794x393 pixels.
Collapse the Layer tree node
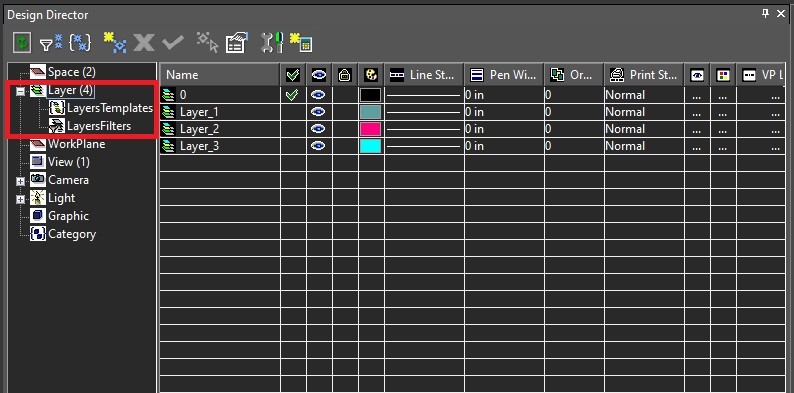point(20,92)
